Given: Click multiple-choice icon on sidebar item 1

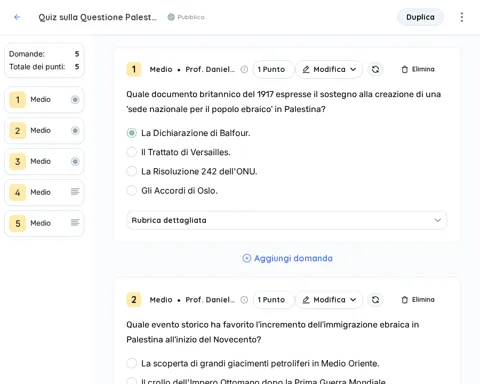Looking at the screenshot, I should coord(75,99).
